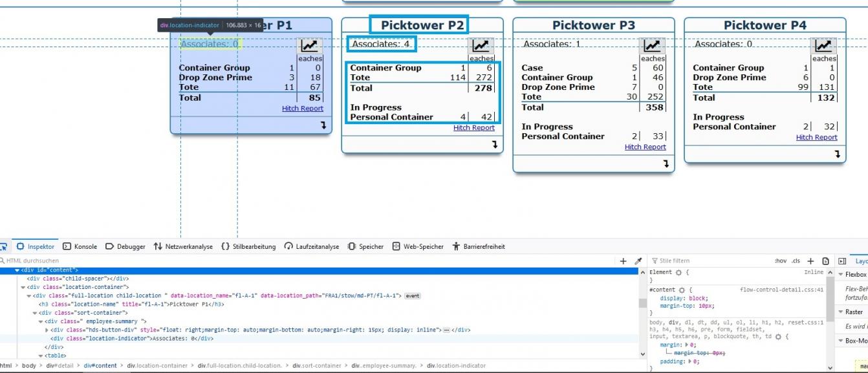Screen dimensions: 868x373
Task: Select the body breadcrumb
Action: point(29,365)
